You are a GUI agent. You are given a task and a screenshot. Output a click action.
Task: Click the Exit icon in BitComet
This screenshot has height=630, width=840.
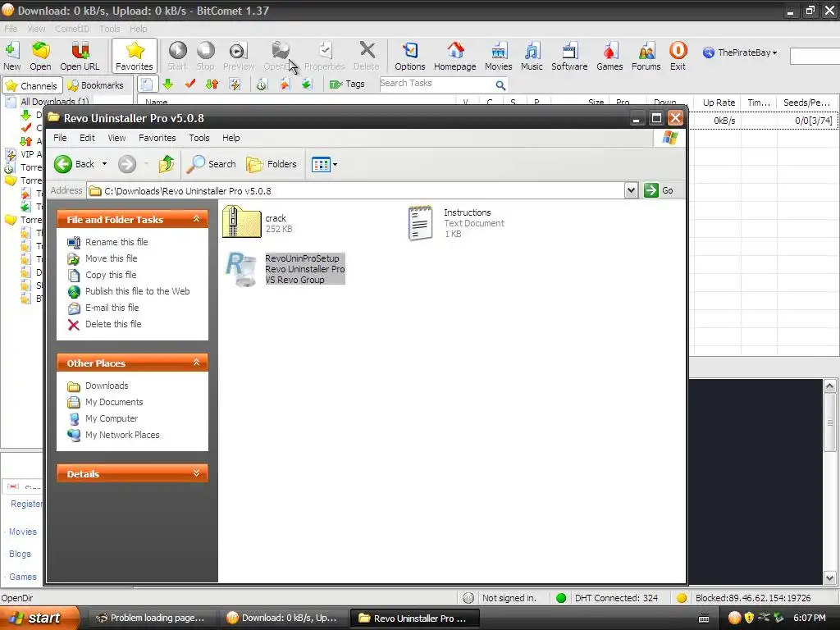pos(678,56)
